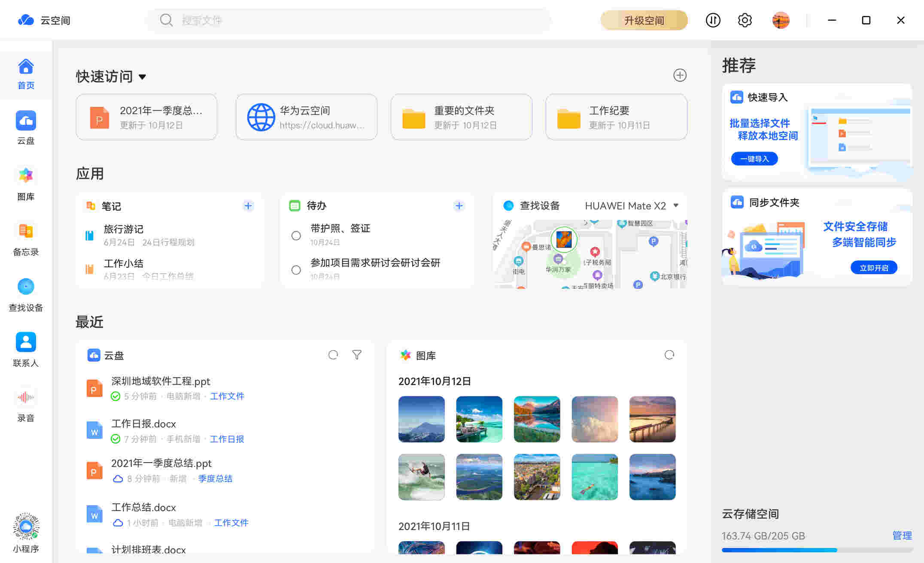Check off the 参加项目需求研讨会 todo item
The height and width of the screenshot is (563, 924).
296,270
